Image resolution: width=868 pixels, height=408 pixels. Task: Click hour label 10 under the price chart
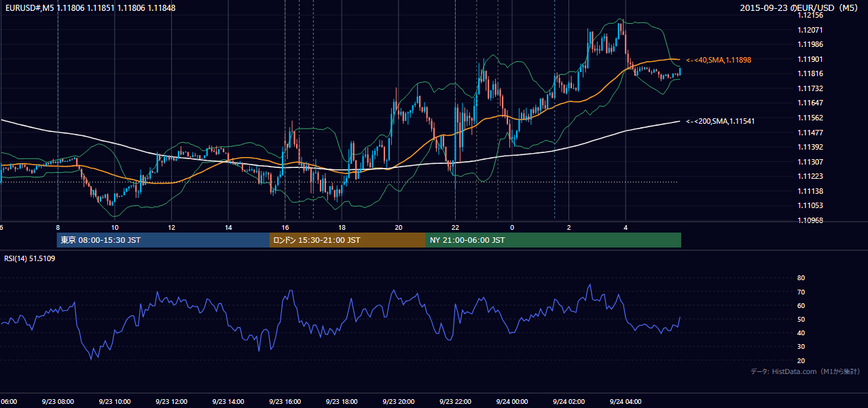tap(115, 227)
